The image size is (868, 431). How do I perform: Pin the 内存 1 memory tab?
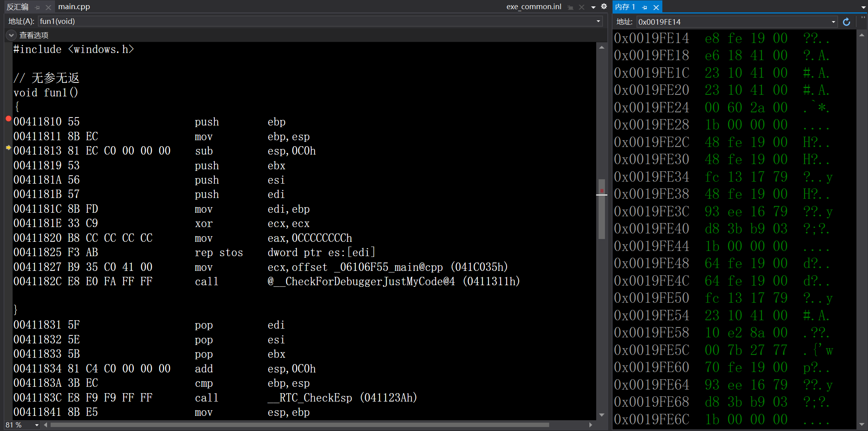(x=644, y=7)
